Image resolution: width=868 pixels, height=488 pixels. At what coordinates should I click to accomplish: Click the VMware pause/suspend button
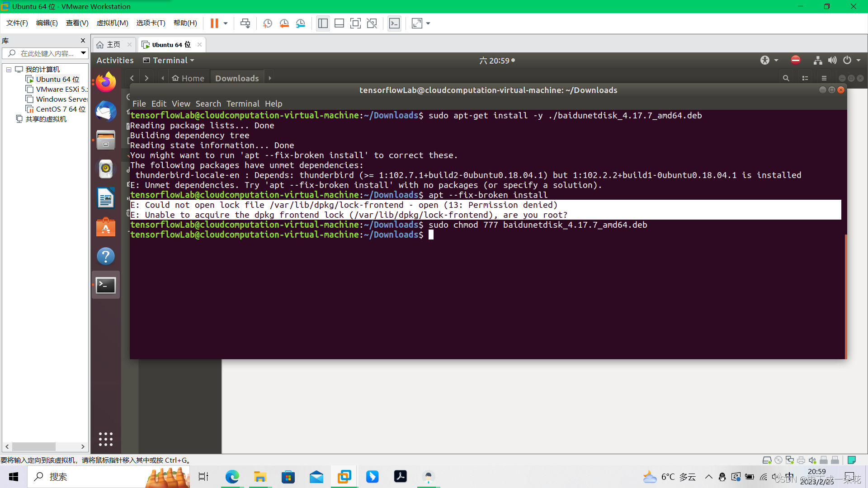point(214,23)
